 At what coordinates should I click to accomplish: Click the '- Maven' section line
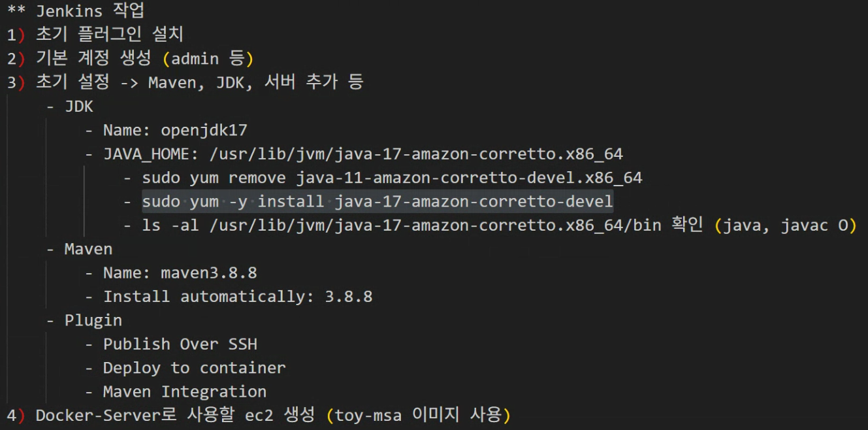(79, 249)
